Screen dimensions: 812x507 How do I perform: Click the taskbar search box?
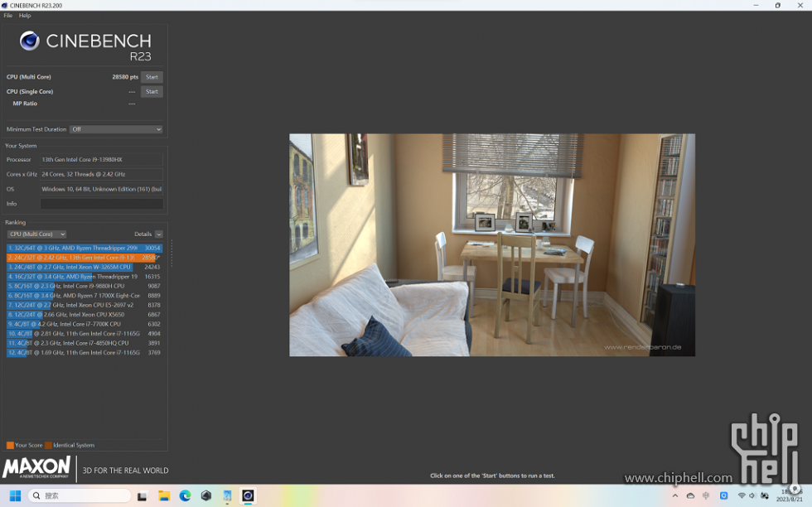(x=80, y=495)
